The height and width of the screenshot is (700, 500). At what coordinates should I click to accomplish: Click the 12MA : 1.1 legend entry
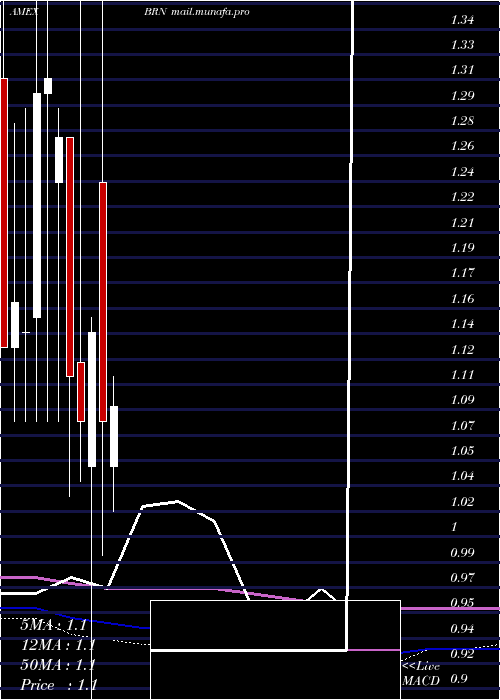(x=57, y=645)
